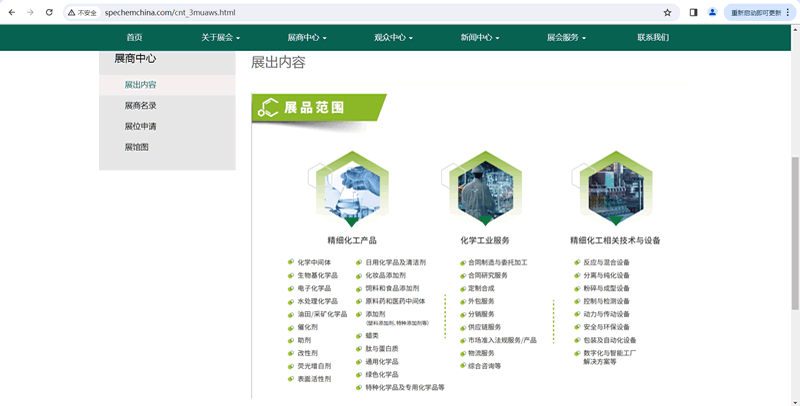Viewport: 800px width, 406px height.
Task: Click the 展品范围 banner cube icon
Action: tap(268, 107)
